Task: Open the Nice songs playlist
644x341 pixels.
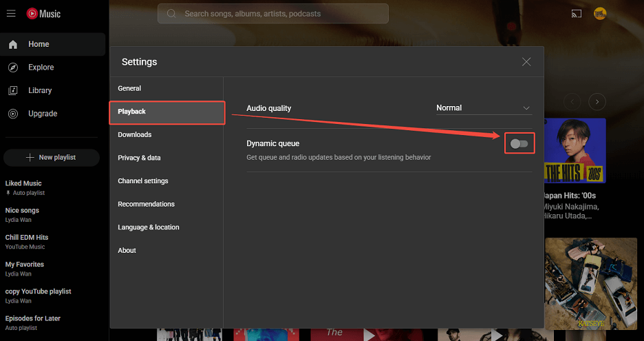Action: coord(52,215)
